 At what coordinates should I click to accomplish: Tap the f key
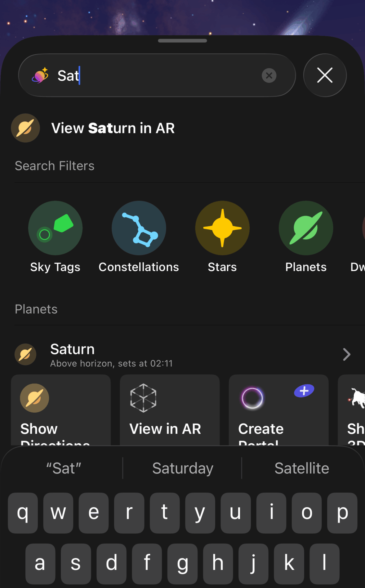pos(147,564)
